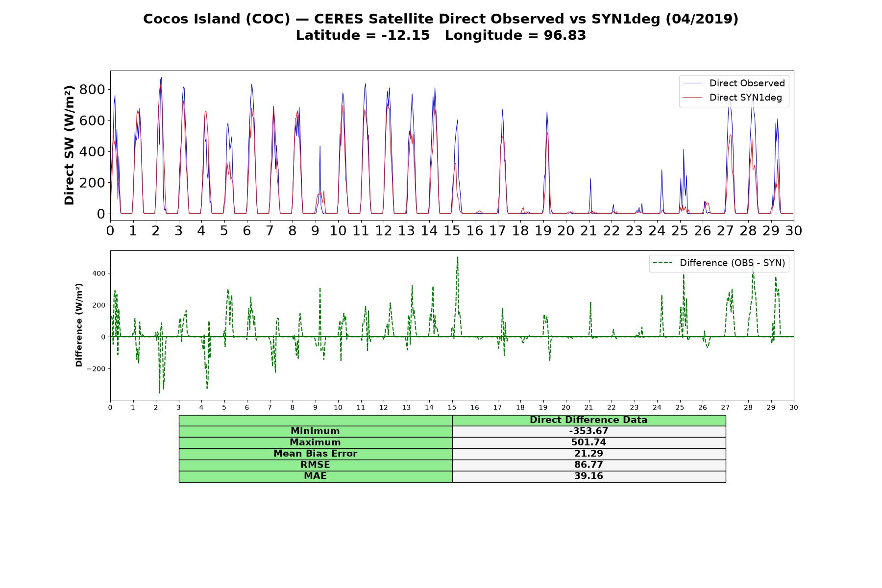Click the MAE value 39.16 cell

588,476
